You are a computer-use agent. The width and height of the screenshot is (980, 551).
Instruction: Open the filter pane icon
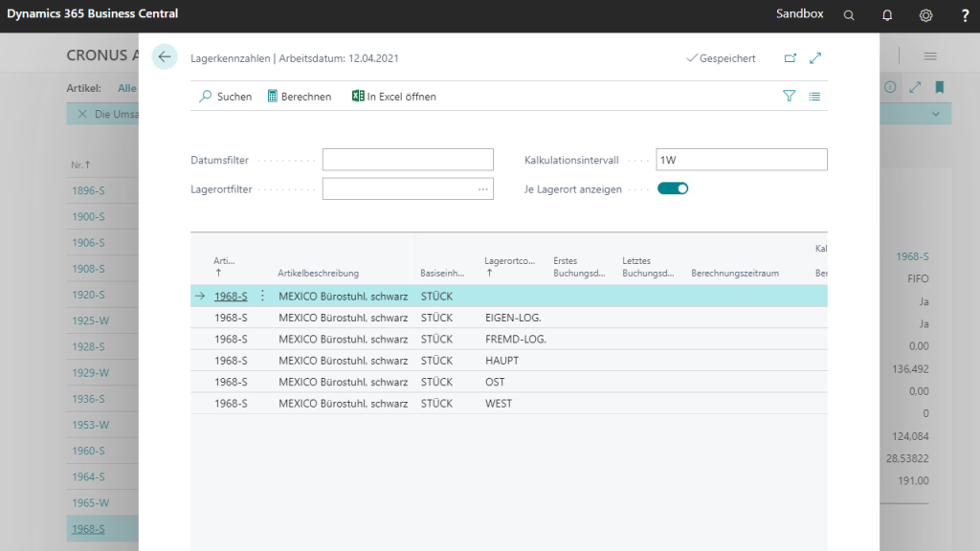[789, 96]
